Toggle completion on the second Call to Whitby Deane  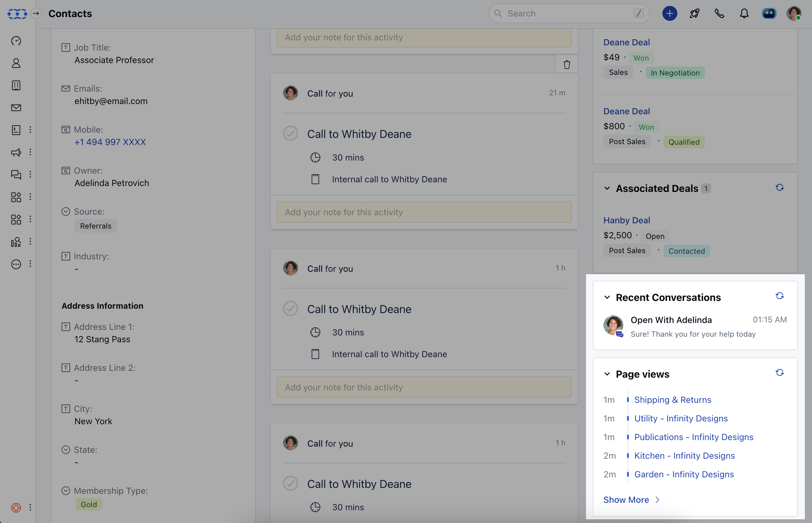(290, 308)
